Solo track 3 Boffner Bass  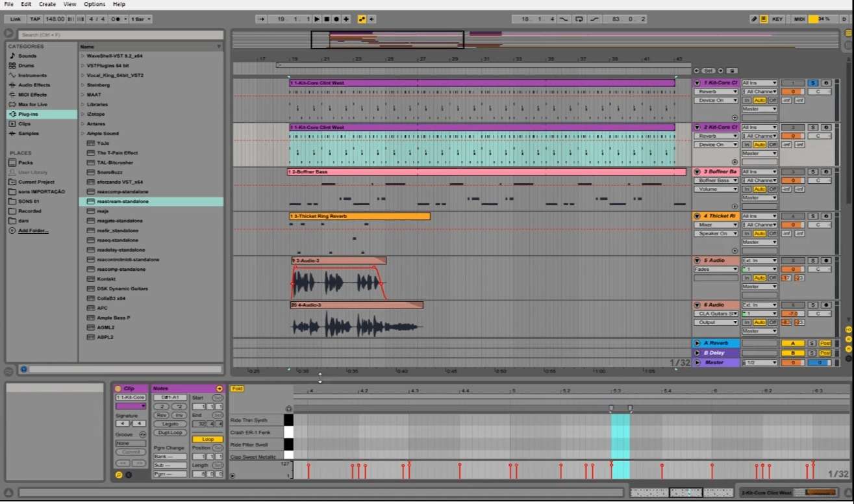[x=813, y=171]
